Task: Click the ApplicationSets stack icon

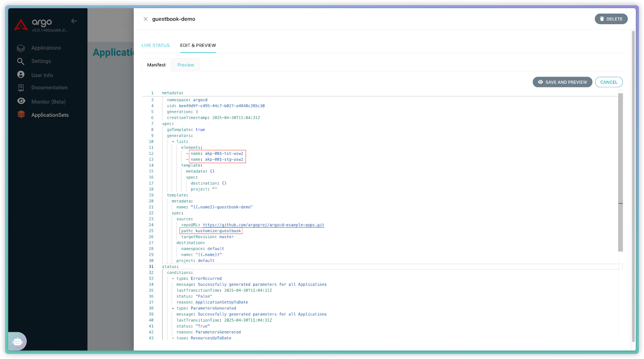Action: pos(21,114)
